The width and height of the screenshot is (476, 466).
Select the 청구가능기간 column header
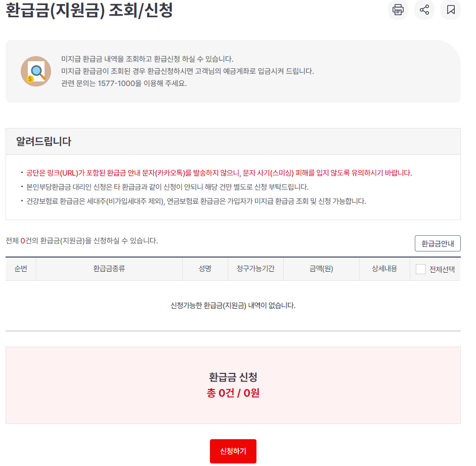point(255,269)
